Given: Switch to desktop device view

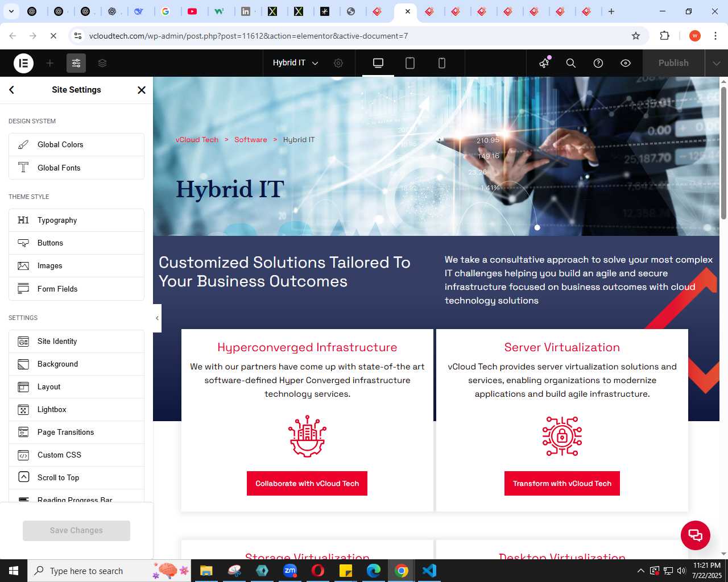Looking at the screenshot, I should 378,63.
